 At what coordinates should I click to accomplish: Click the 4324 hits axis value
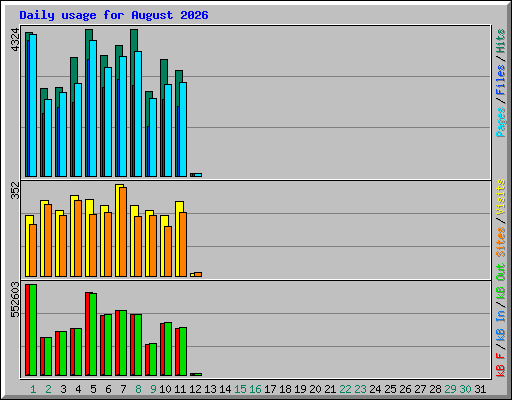[15, 40]
